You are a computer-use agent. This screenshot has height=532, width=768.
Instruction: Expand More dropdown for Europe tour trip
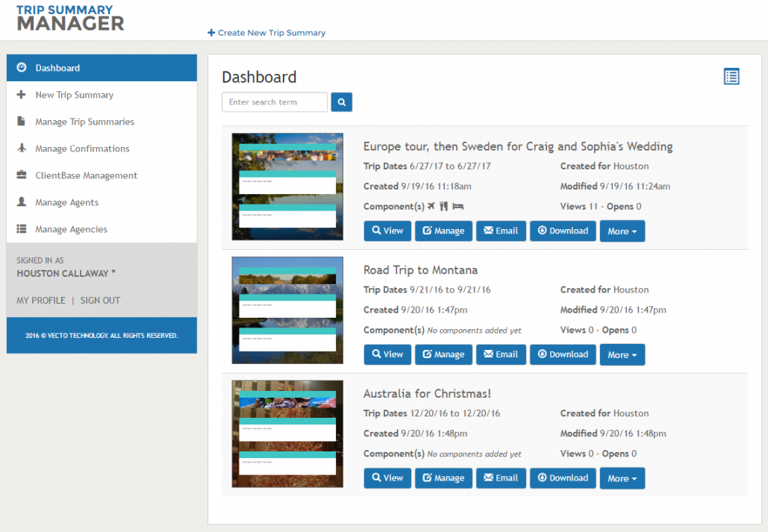pos(622,231)
